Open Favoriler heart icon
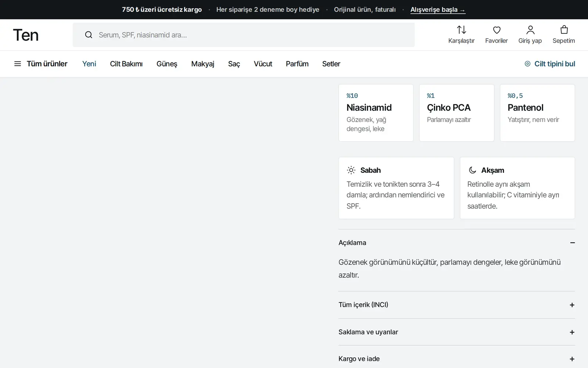This screenshot has height=368, width=588. click(496, 30)
